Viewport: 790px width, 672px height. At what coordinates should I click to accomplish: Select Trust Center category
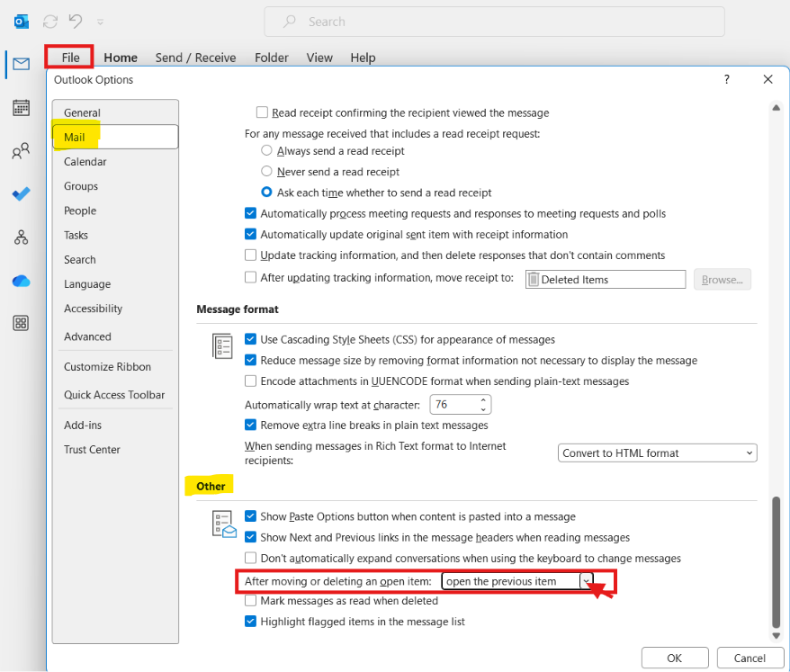[x=115, y=450]
